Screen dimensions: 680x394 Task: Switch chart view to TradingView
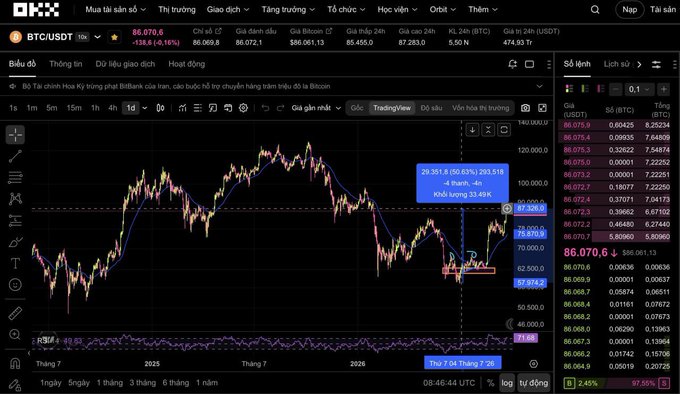[392, 108]
